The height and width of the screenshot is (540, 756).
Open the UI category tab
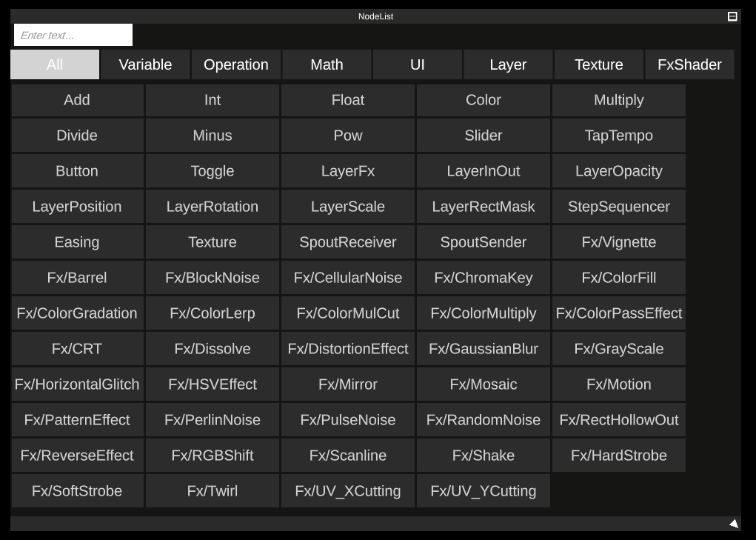pos(417,64)
